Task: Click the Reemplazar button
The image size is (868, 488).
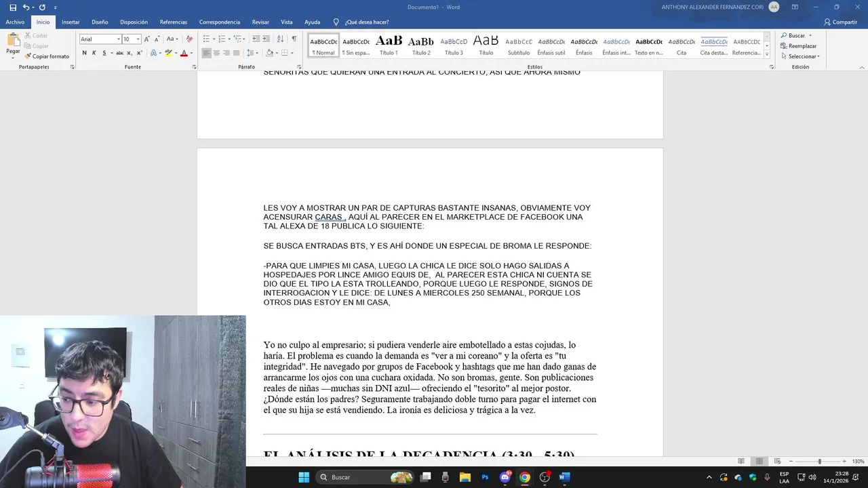Action: point(798,46)
